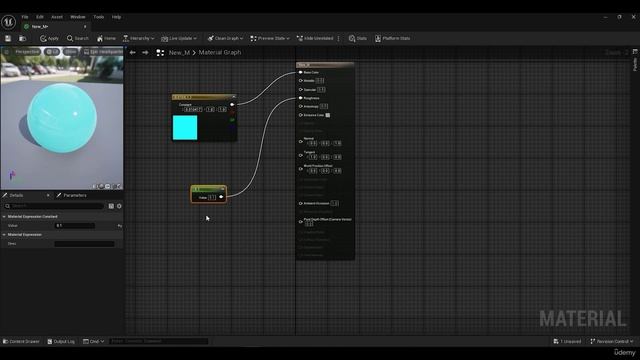Open the Live Update dropdown

[179, 38]
